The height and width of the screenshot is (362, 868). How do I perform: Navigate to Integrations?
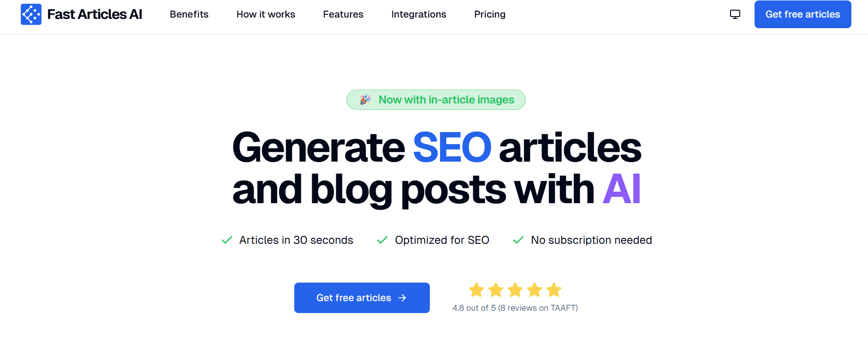click(419, 14)
